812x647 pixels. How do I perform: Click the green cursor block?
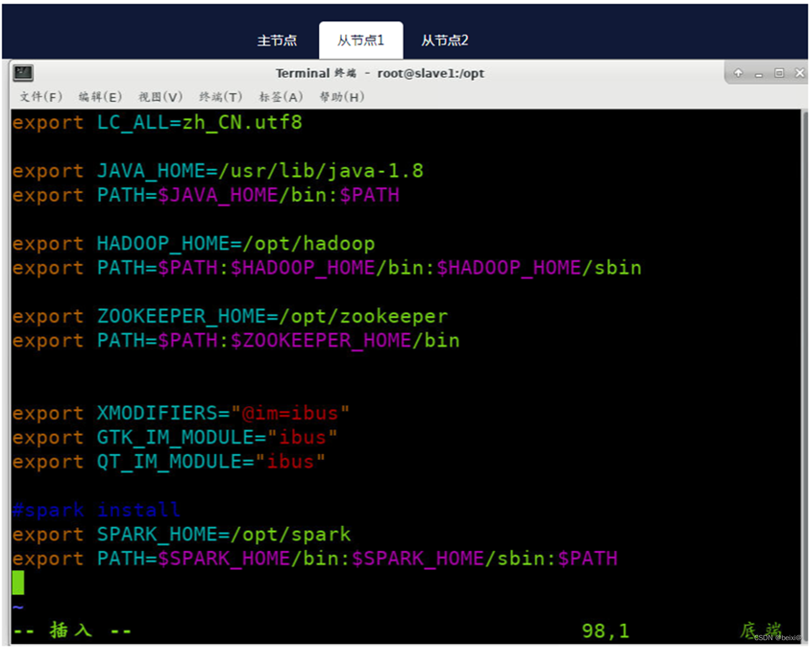(18, 582)
